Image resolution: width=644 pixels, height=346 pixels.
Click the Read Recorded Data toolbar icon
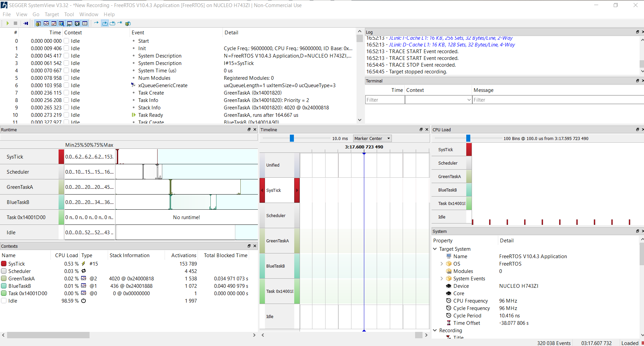click(26, 23)
